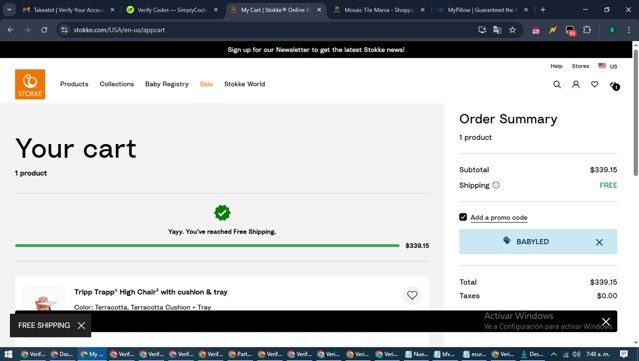Click the site information icon in address bar
The height and width of the screenshot is (361, 639).
click(x=64, y=30)
